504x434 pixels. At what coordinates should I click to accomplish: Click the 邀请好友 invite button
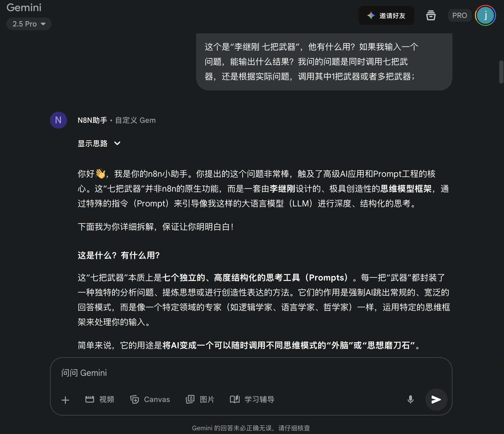[386, 16]
